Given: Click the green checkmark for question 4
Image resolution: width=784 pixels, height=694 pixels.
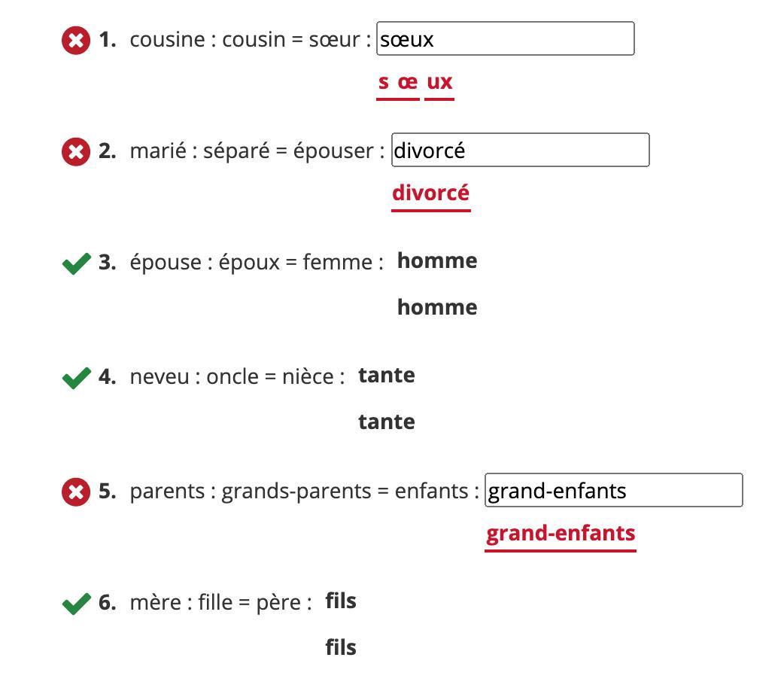Looking at the screenshot, I should 77,378.
